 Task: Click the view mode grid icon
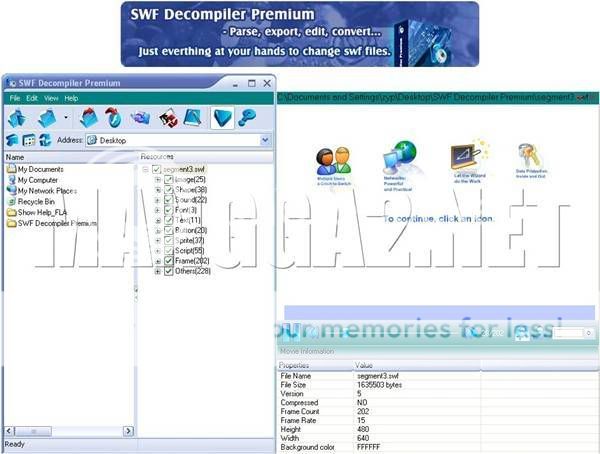[x=29, y=140]
